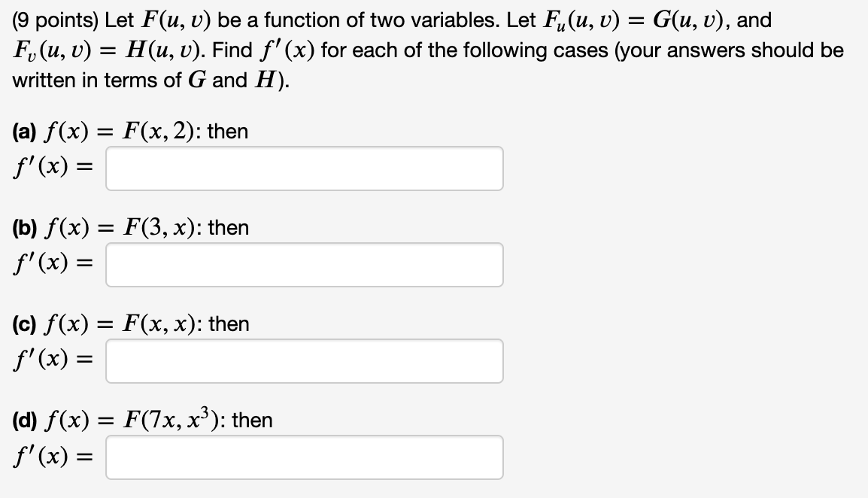Click the part (b) label text
Screen dimensions: 868x498
[25, 227]
